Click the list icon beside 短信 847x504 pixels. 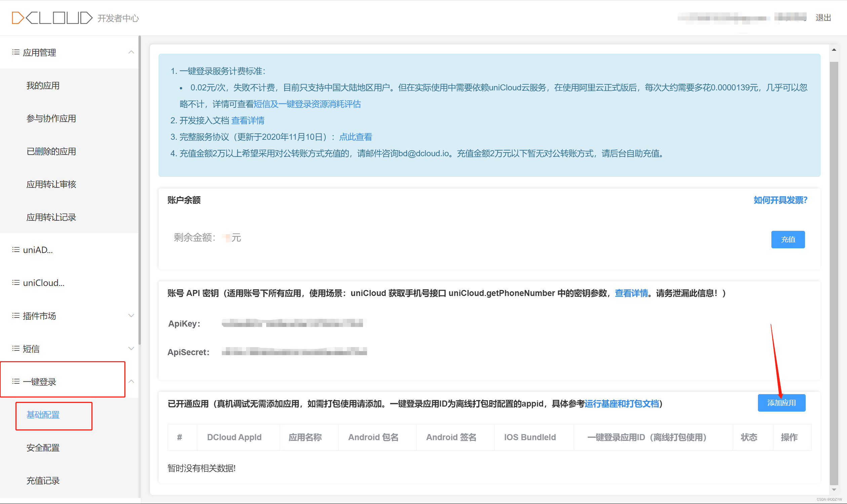[15, 349]
